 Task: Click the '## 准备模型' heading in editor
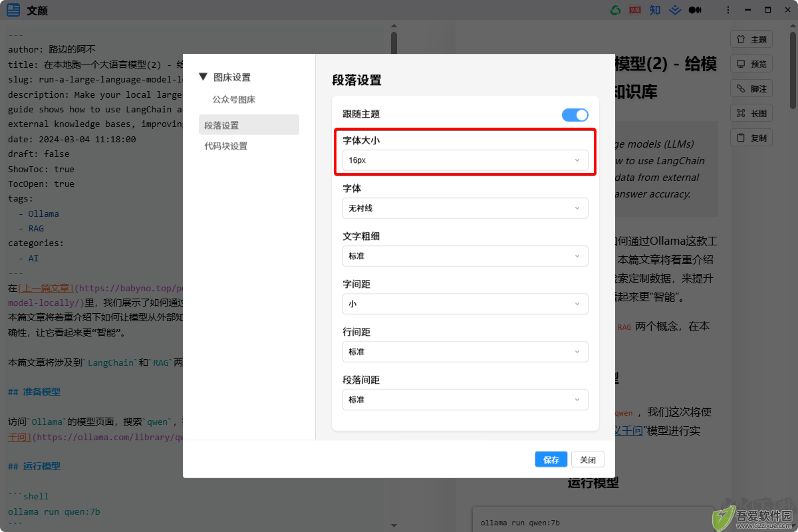coord(34,392)
